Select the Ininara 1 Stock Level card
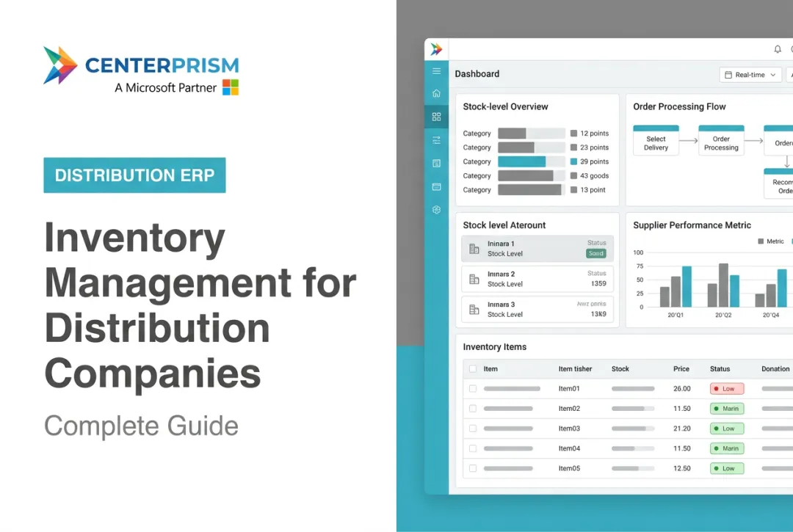 click(537, 249)
